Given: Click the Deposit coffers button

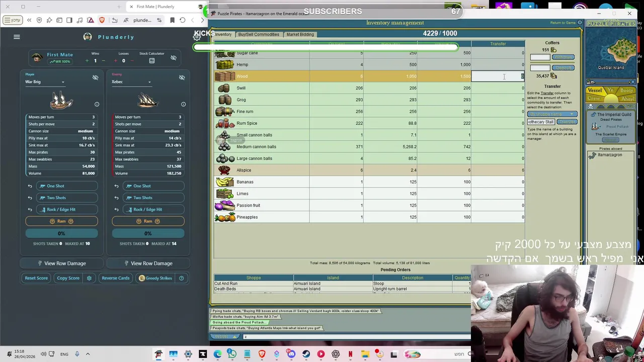Looking at the screenshot, I should [563, 68].
